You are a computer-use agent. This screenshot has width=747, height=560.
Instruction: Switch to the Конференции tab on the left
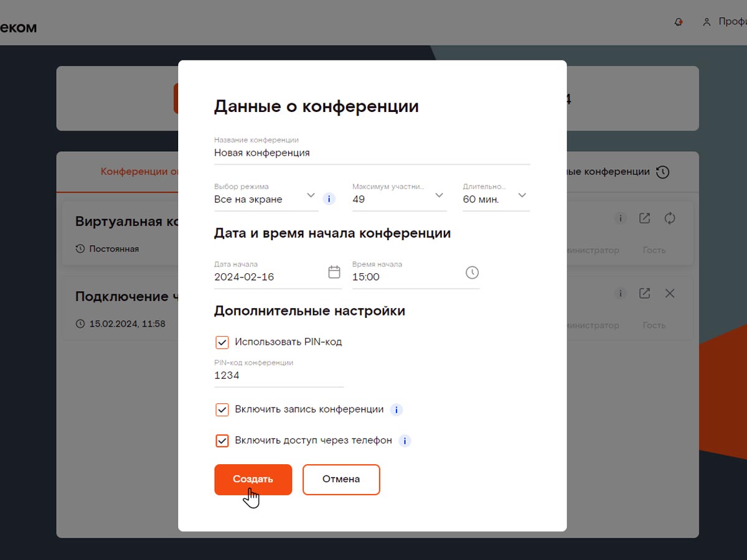(137, 171)
